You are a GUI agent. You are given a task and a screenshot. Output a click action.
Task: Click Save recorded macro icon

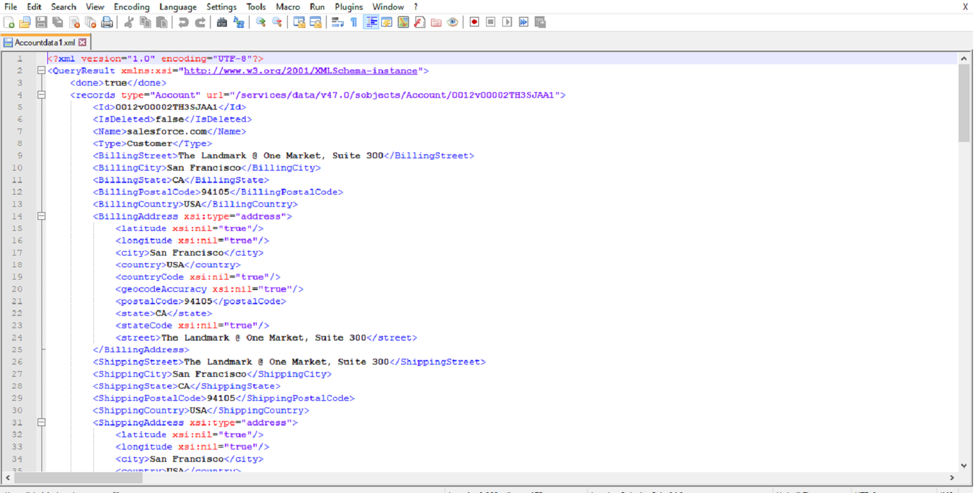click(539, 22)
